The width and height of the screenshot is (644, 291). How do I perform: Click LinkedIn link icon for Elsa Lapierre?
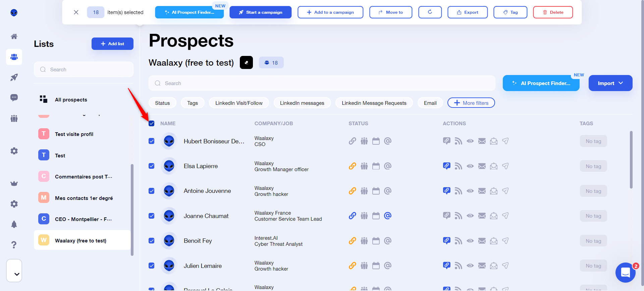[x=352, y=166]
